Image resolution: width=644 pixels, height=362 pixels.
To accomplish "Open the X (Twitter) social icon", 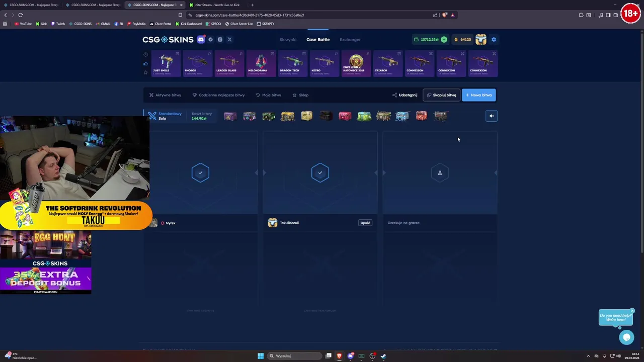I will click(229, 39).
